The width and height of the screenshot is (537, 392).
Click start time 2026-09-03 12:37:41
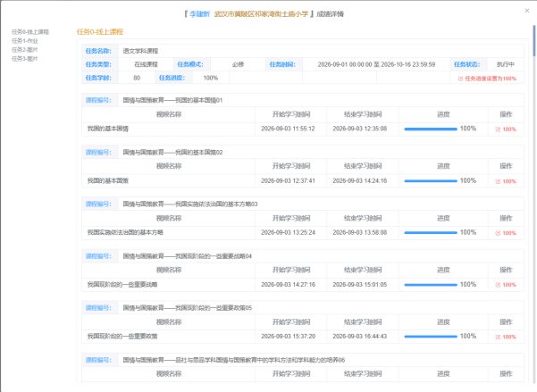288,180
